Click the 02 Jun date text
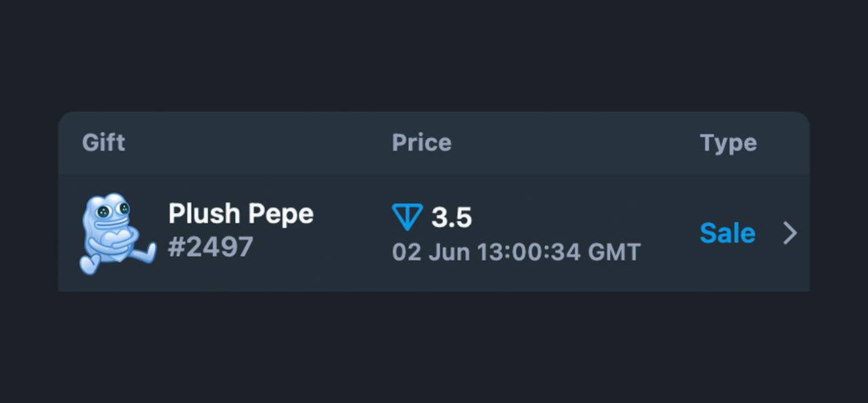The height and width of the screenshot is (403, 868). click(x=431, y=253)
